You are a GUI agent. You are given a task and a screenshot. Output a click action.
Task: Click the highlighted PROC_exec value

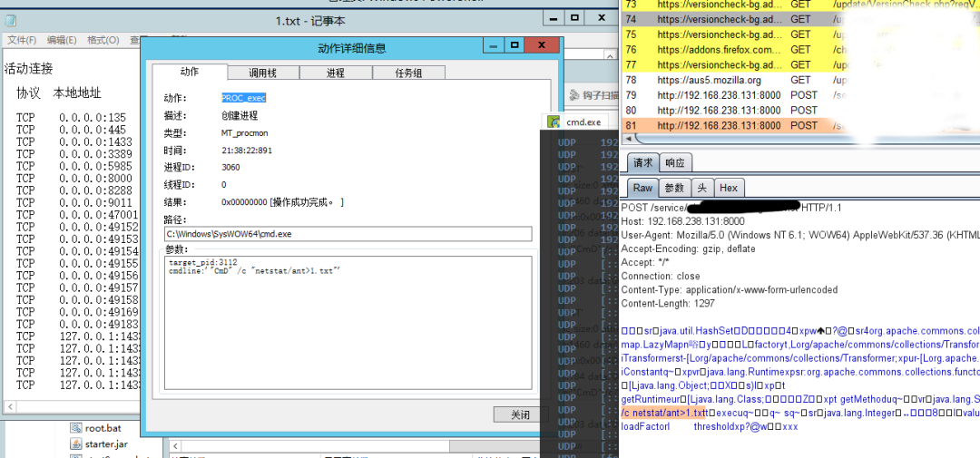[244, 98]
